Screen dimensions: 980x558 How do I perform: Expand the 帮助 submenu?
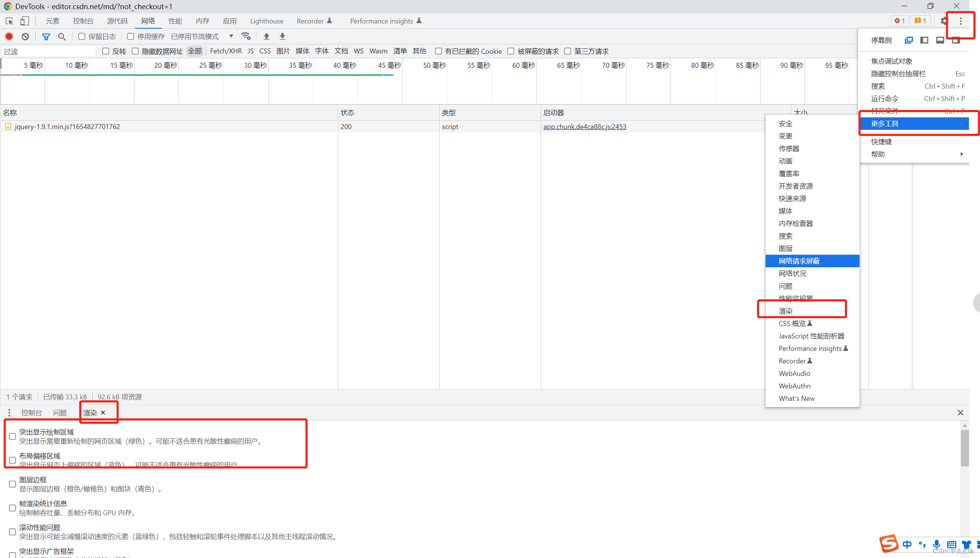pos(914,154)
